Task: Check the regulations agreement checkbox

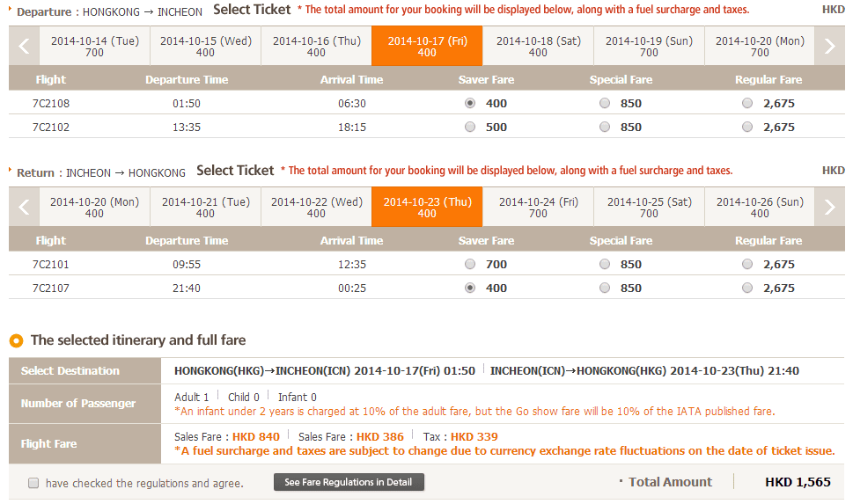Action: [x=33, y=483]
